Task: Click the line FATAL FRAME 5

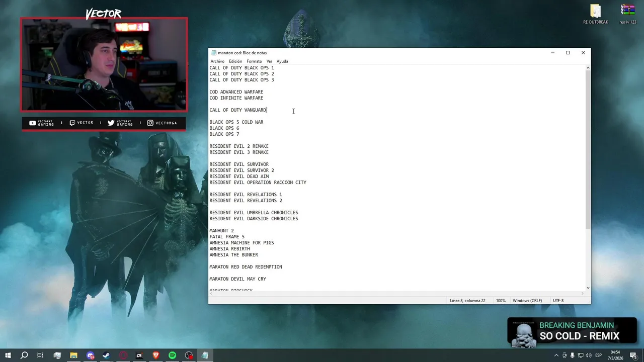Action: 227,237
